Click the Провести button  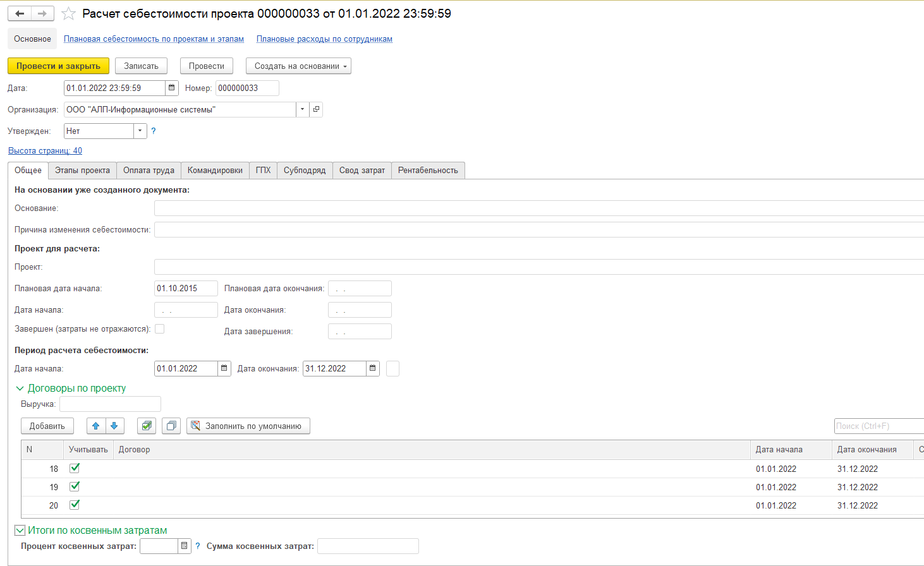207,66
